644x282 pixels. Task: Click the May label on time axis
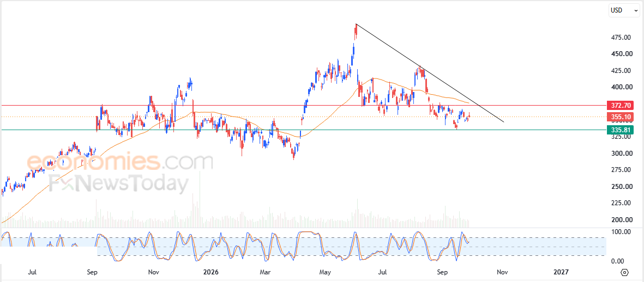click(326, 272)
